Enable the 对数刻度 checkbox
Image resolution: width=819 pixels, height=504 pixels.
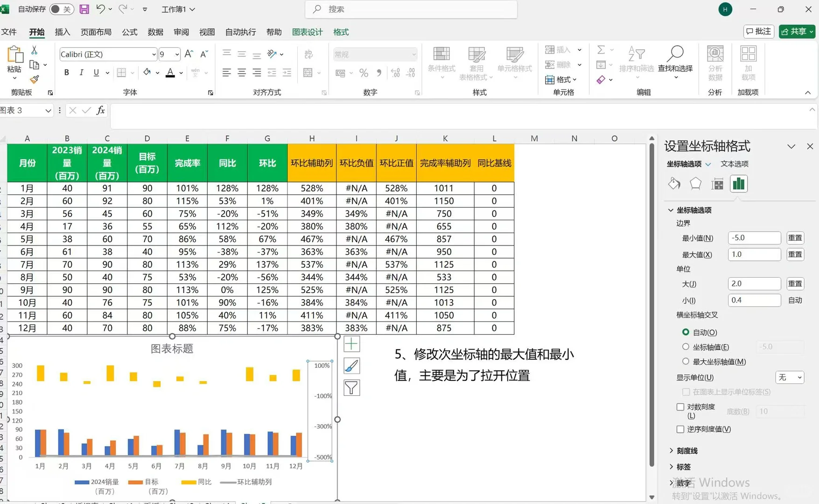pyautogui.click(x=680, y=407)
